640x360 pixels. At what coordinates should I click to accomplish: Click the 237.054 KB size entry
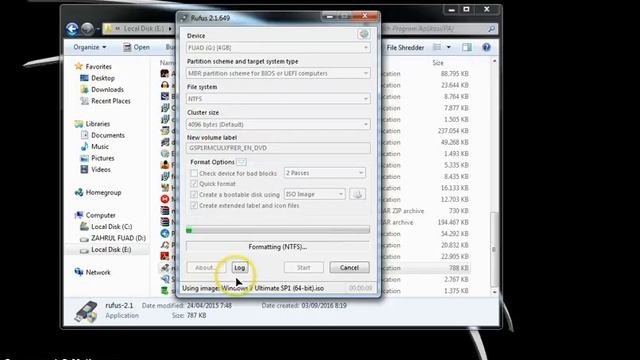coord(453,131)
